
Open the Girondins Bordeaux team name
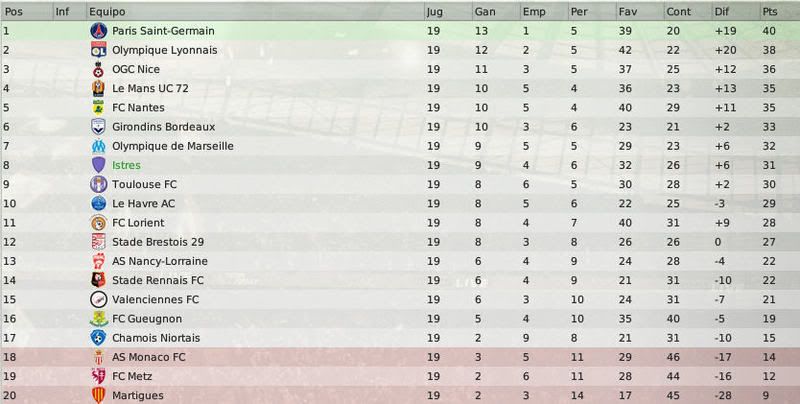pyautogui.click(x=163, y=127)
